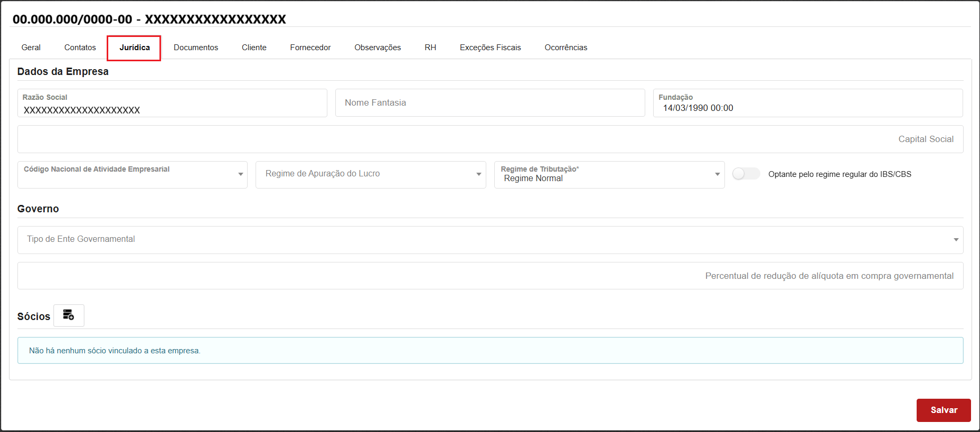
Task: Expand the Regime de Apuração do Lucro dropdown
Action: point(370,175)
